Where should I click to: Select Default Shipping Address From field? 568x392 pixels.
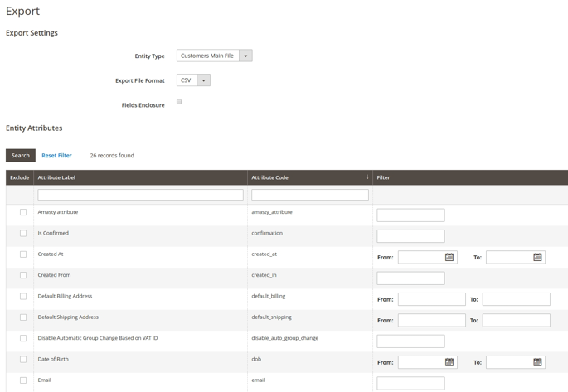[x=431, y=320]
